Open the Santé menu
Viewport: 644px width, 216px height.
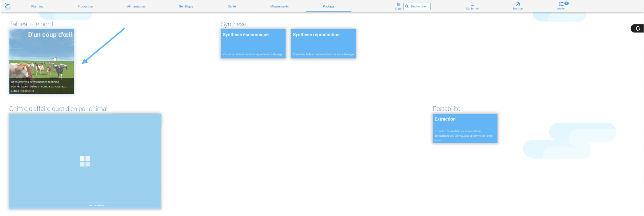coord(232,6)
